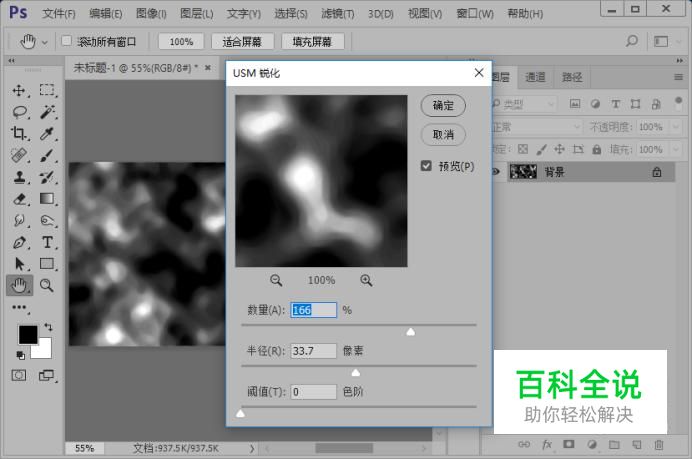
Task: Select the Gradient tool
Action: coord(47,199)
